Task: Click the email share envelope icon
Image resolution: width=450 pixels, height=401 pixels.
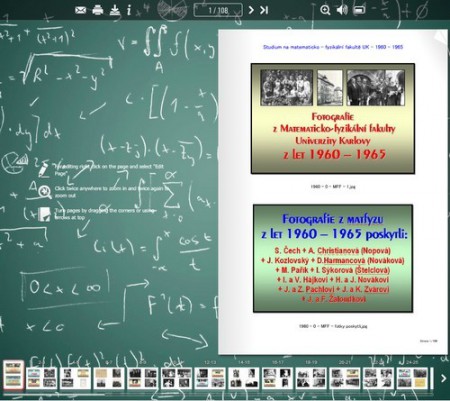Action: [80, 10]
